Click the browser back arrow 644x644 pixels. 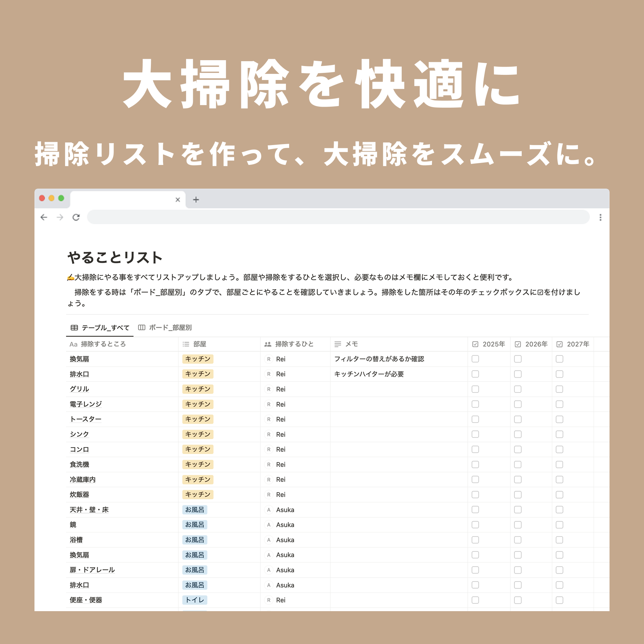[x=44, y=217]
